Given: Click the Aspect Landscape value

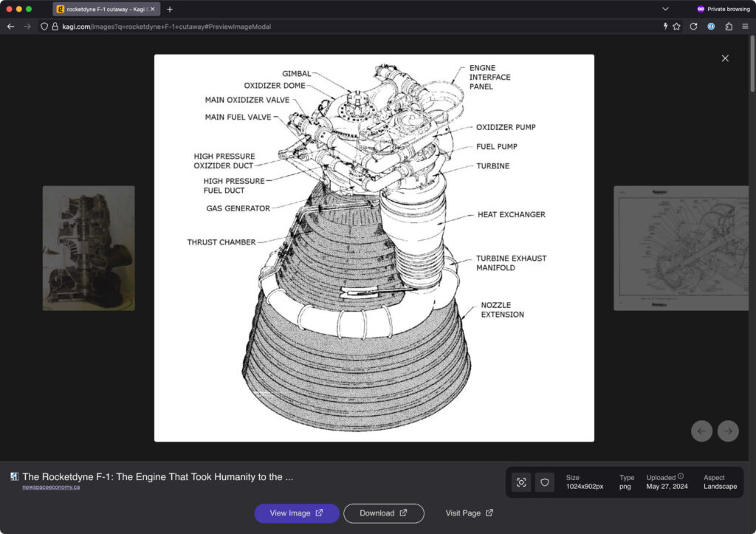Looking at the screenshot, I should tap(720, 486).
